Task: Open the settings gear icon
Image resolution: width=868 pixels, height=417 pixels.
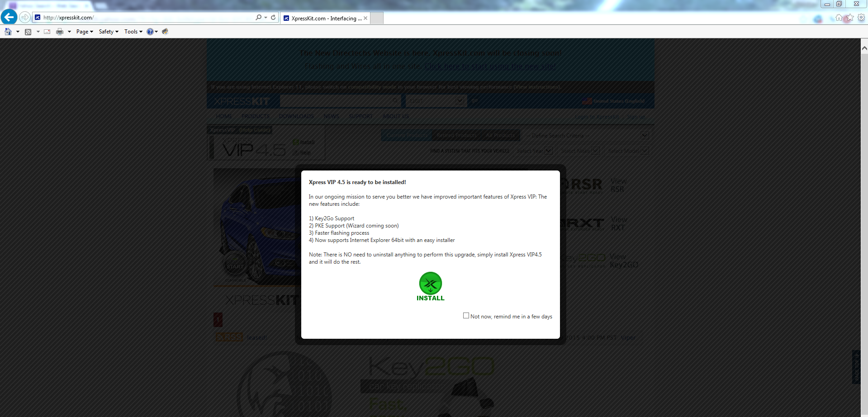Action: (x=861, y=18)
